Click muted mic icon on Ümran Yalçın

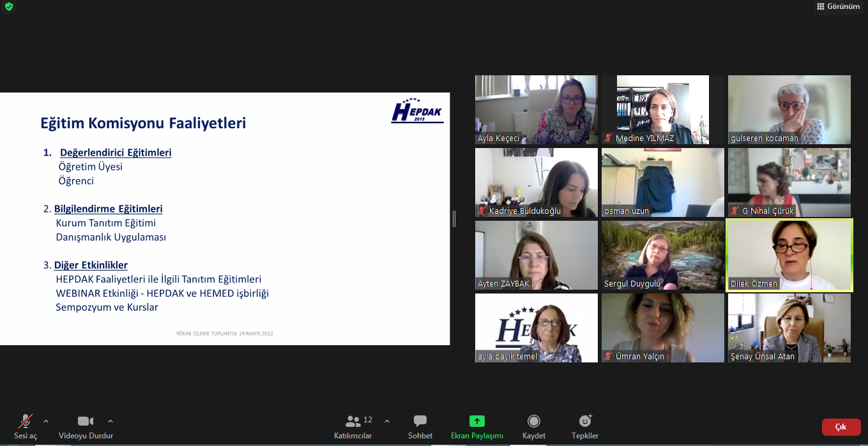pos(609,357)
